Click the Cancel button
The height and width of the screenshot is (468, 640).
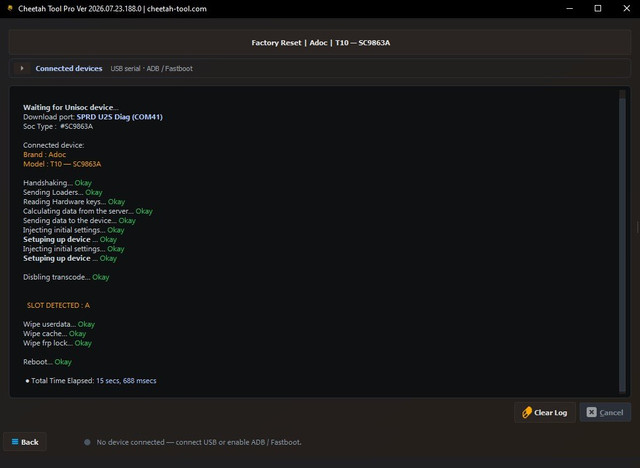[x=605, y=413]
